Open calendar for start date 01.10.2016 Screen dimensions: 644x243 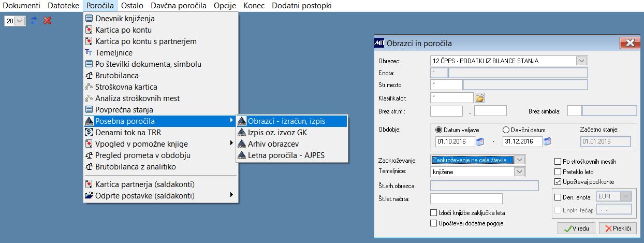pos(480,141)
